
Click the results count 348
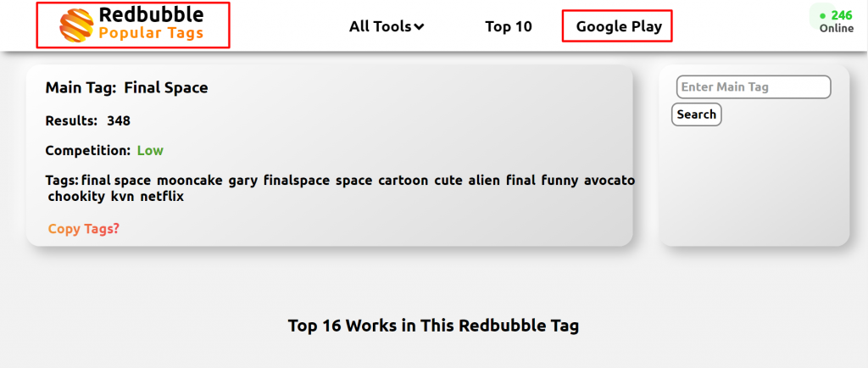click(119, 120)
